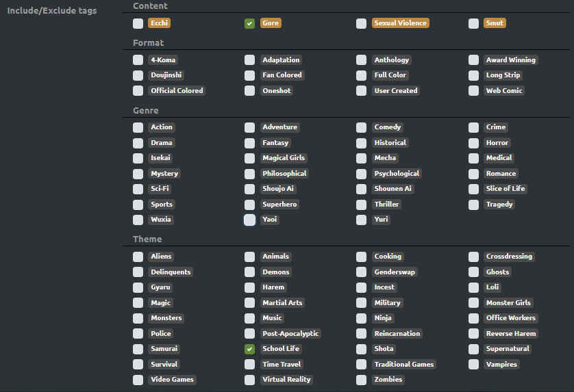Enable the Full Color format checkbox

tap(361, 75)
